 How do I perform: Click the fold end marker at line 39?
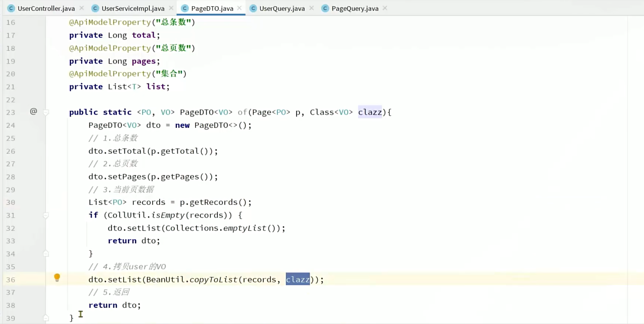coord(46,318)
